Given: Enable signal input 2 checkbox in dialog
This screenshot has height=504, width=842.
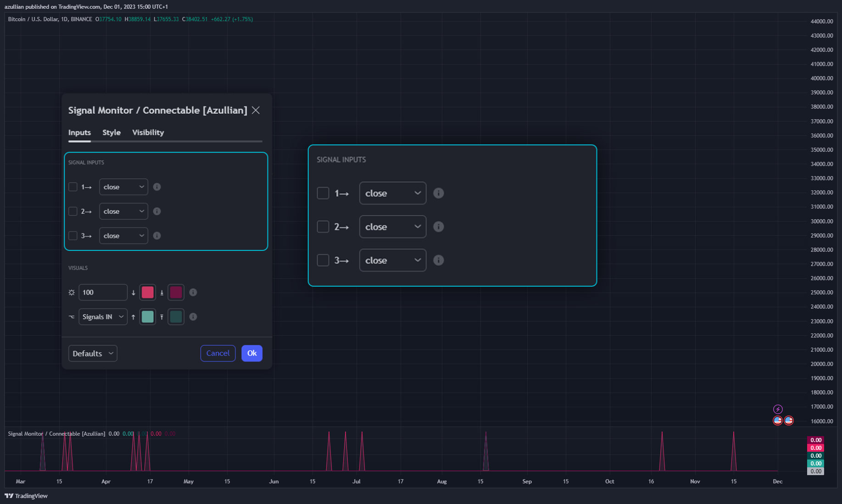Looking at the screenshot, I should click(x=72, y=211).
